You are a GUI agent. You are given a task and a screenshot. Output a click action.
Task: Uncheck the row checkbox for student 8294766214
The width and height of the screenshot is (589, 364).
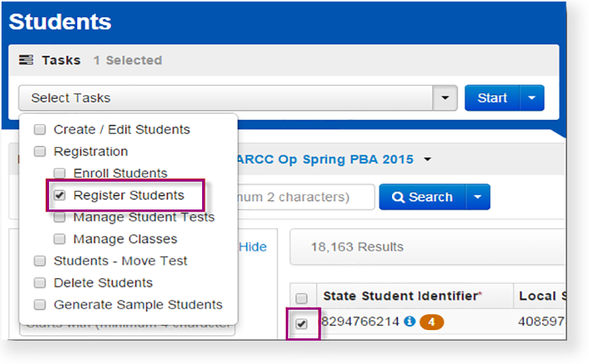pos(302,324)
